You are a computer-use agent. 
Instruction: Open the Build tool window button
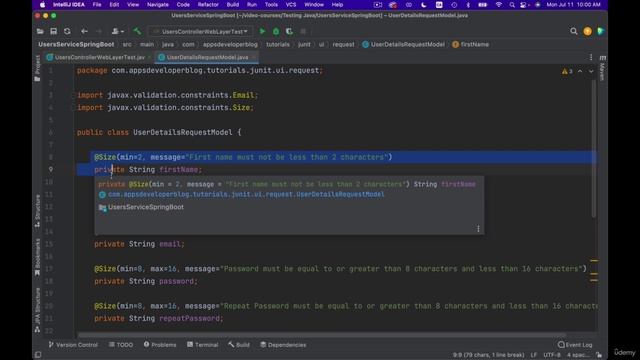(239, 345)
